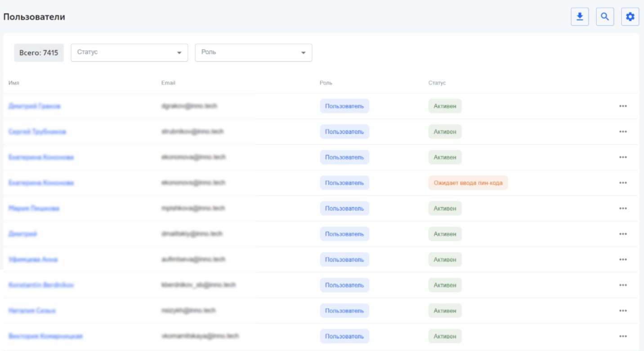
Task: Click Активен badge in the Konstantin Berdnikov row
Action: (x=445, y=285)
